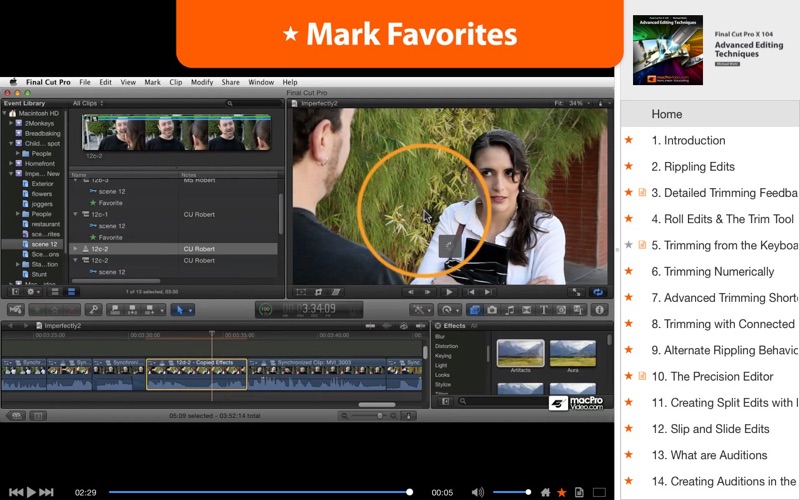Expand the Homefront event
The height and width of the screenshot is (500, 800).
point(11,163)
